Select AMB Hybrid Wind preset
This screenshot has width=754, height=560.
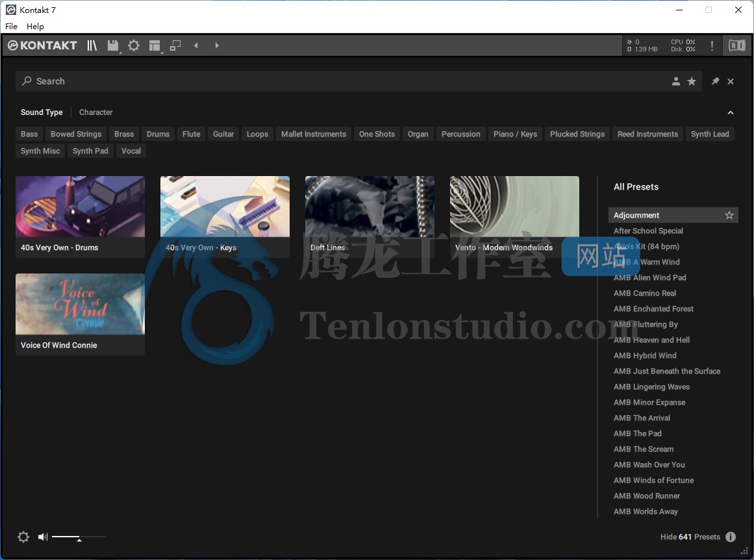pyautogui.click(x=645, y=355)
